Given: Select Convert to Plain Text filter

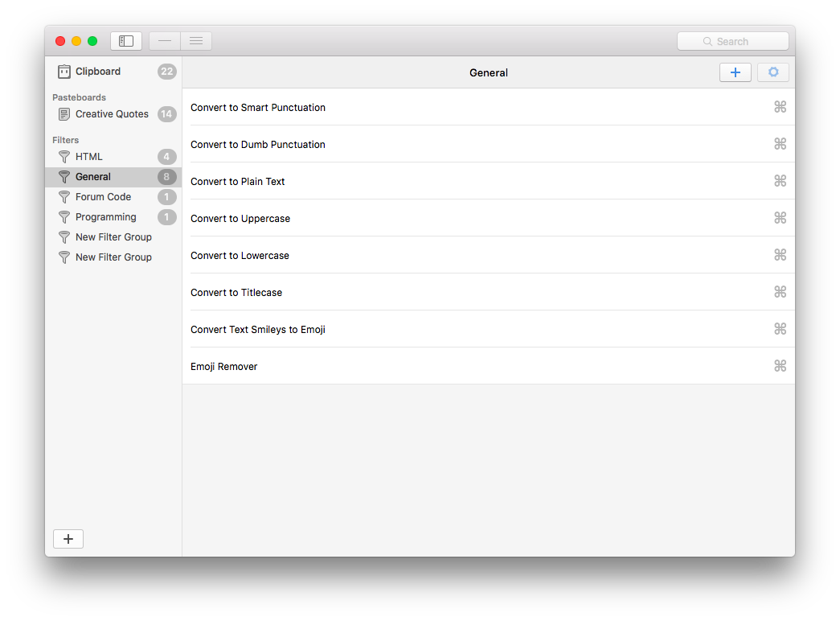Looking at the screenshot, I should tap(238, 182).
